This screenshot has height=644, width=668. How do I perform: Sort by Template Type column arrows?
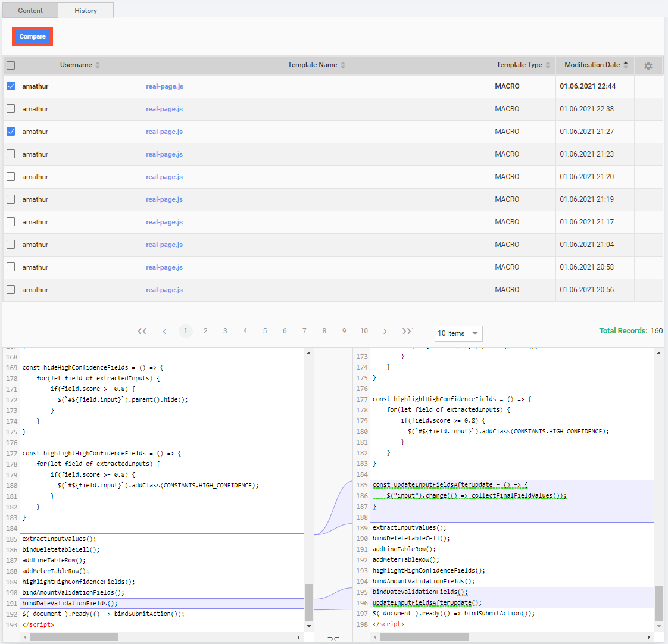pos(548,65)
